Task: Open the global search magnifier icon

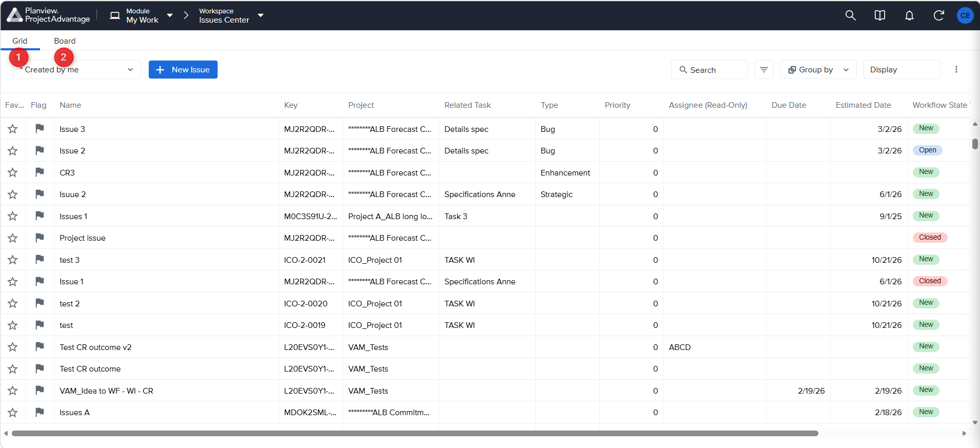Action: (x=850, y=15)
